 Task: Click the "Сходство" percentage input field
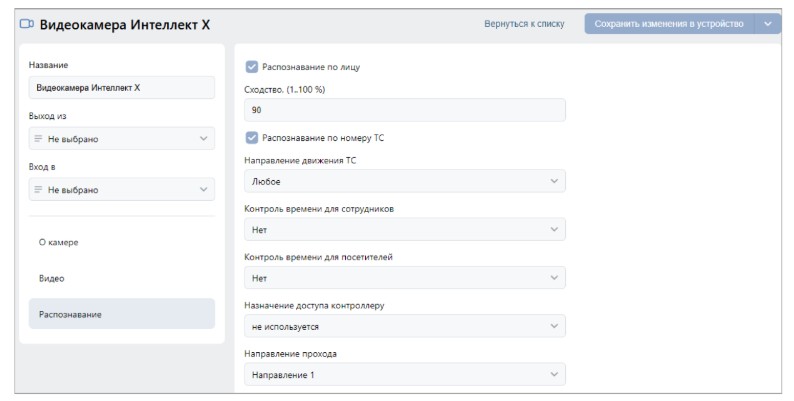404,110
